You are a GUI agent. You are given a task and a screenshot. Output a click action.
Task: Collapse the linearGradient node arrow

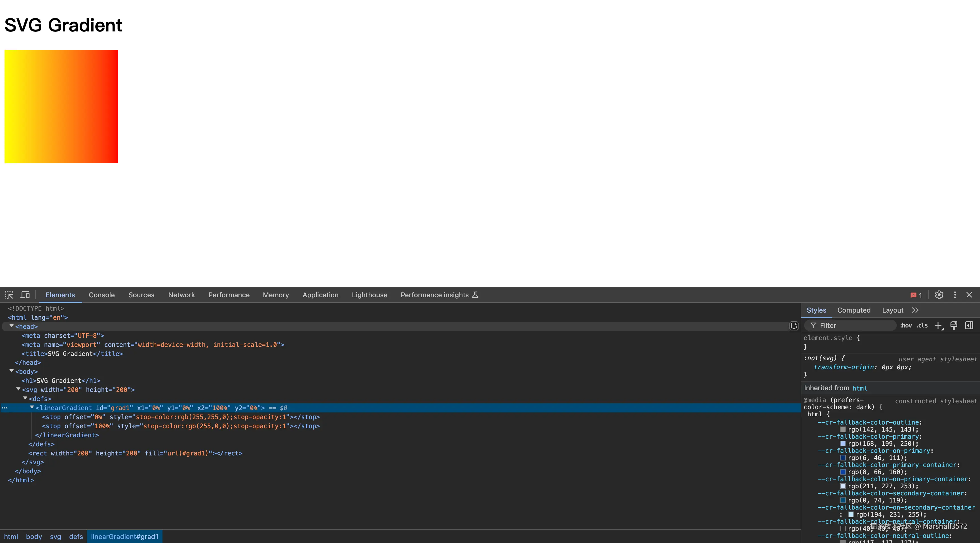tap(32, 407)
